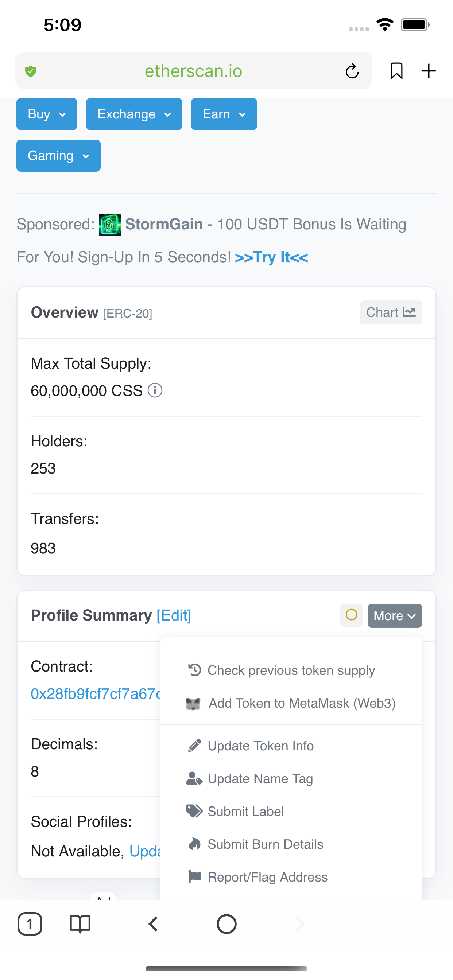Expand the Buy dropdown
Viewport: 453px width, 980px height.
tap(47, 114)
